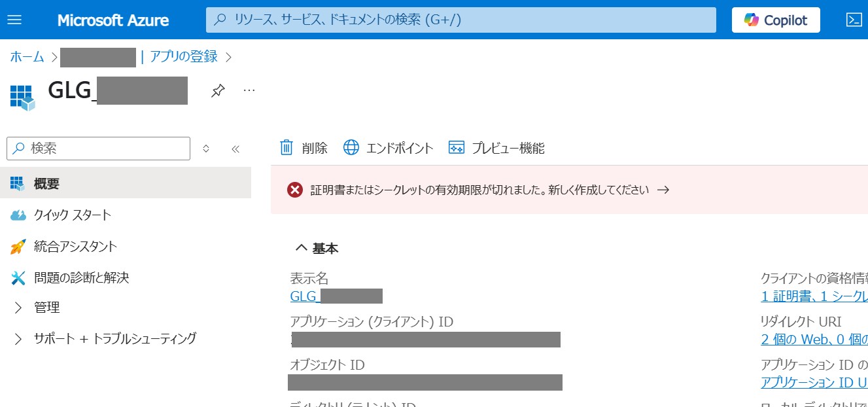Open アプリの登録 breadcrumb
868x407 pixels.
pyautogui.click(x=183, y=57)
